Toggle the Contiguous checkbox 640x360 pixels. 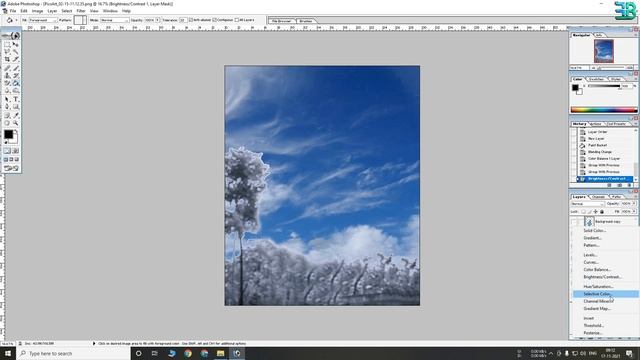[215, 20]
